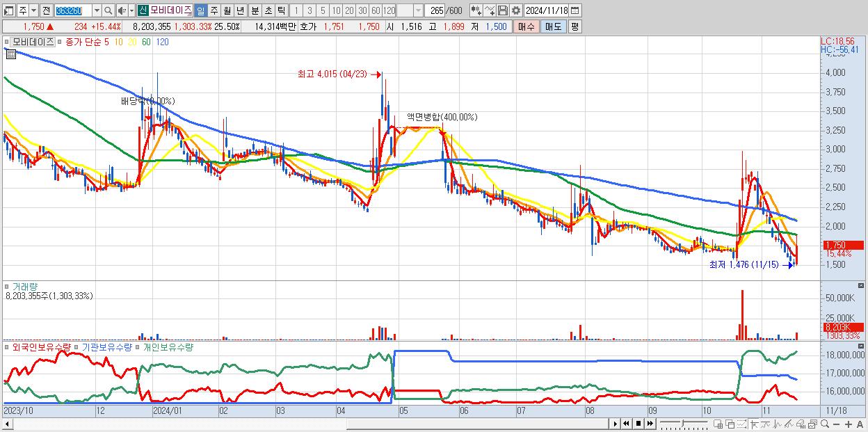
Task: Toggle the small square before 모비데이즈 label
Action: point(7,42)
